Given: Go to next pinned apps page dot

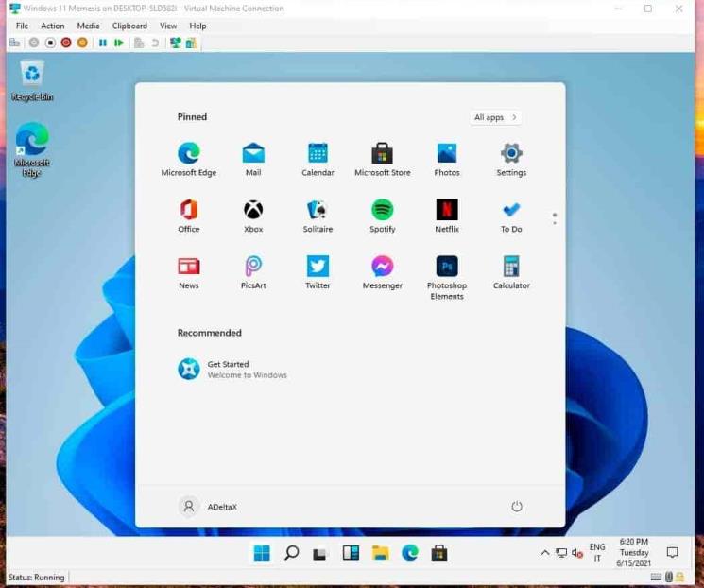Looking at the screenshot, I should (x=555, y=223).
